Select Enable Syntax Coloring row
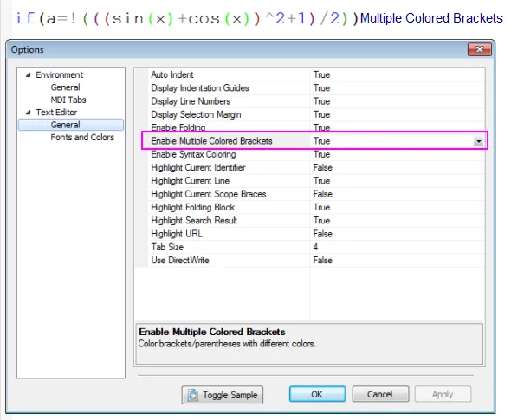 (x=309, y=154)
